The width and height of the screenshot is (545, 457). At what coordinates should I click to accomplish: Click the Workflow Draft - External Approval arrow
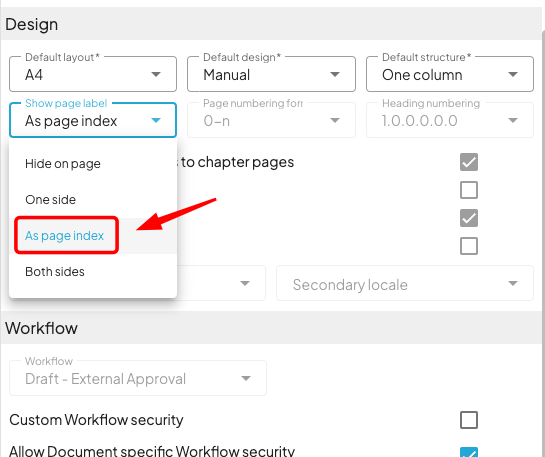(x=246, y=378)
